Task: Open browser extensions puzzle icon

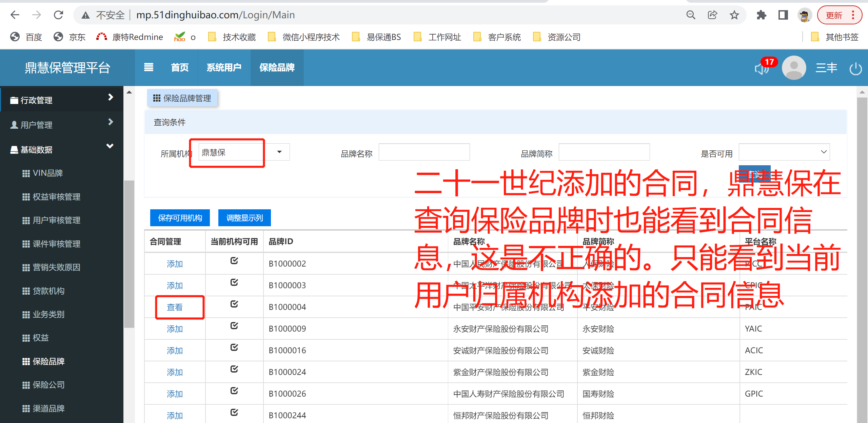Action: [x=761, y=15]
